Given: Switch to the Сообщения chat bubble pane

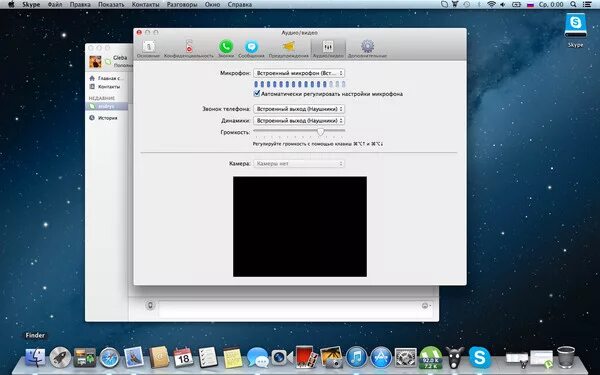Looking at the screenshot, I should coord(251,49).
